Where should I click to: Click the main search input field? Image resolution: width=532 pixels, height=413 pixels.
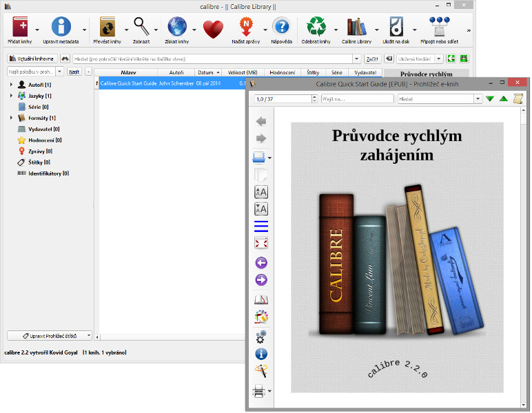[213, 59]
